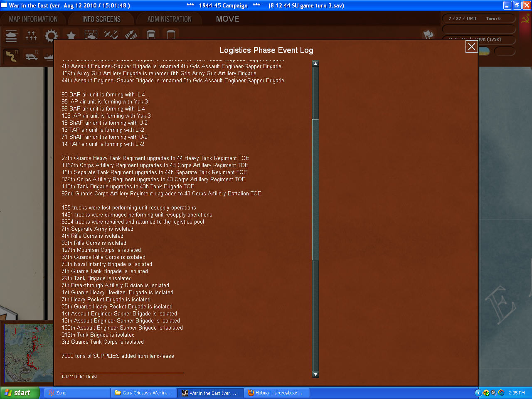
Task: Open the ADMINISTRATION tab
Action: 170,19
